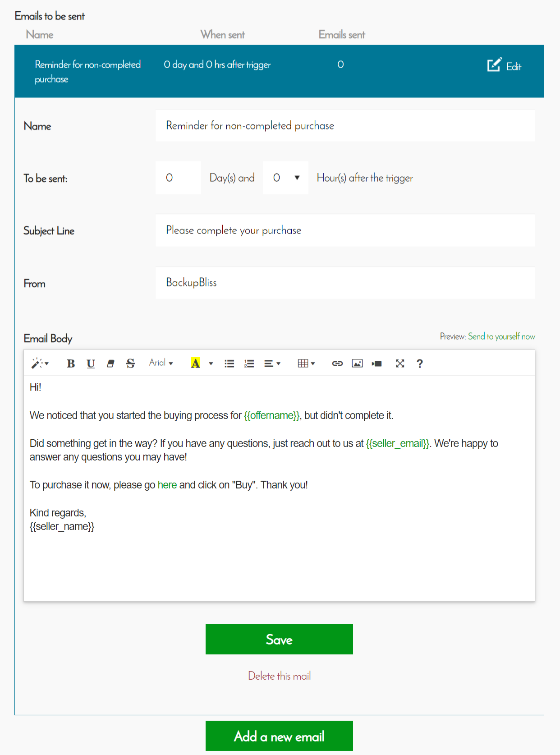
Task: Apply underline formatting
Action: pos(91,364)
